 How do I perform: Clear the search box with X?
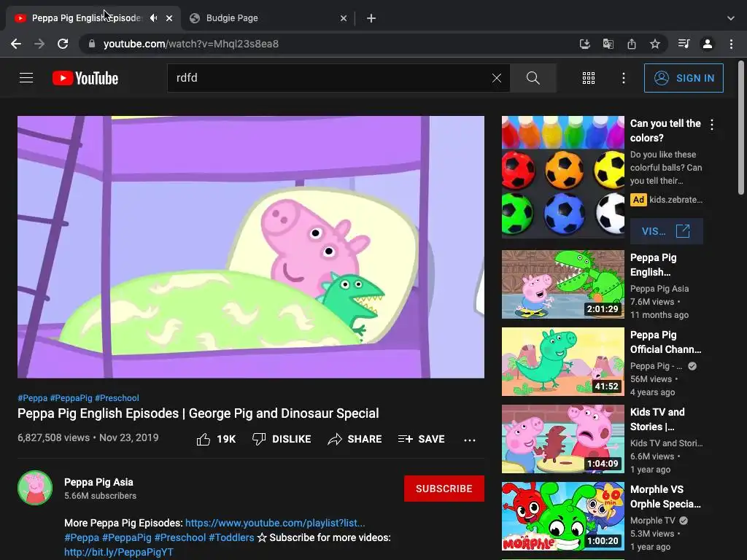coord(496,78)
